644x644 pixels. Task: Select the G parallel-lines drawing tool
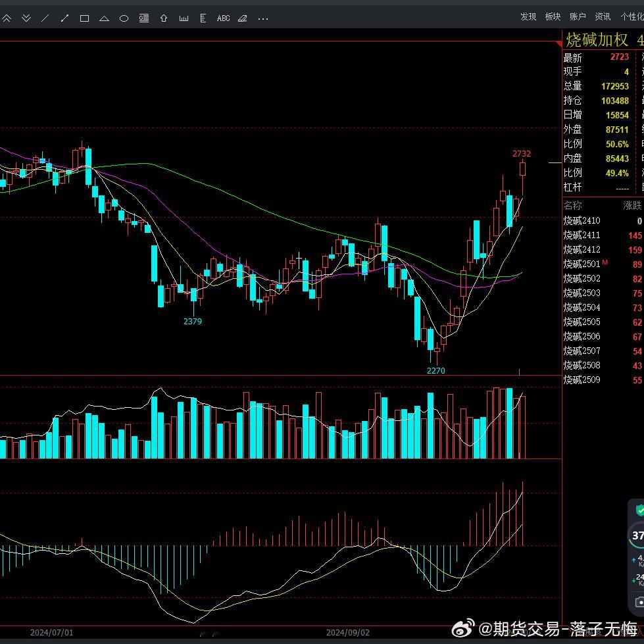pos(144,18)
